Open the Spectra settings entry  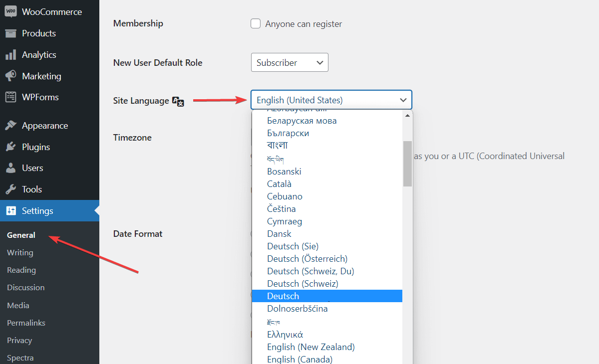coord(20,357)
